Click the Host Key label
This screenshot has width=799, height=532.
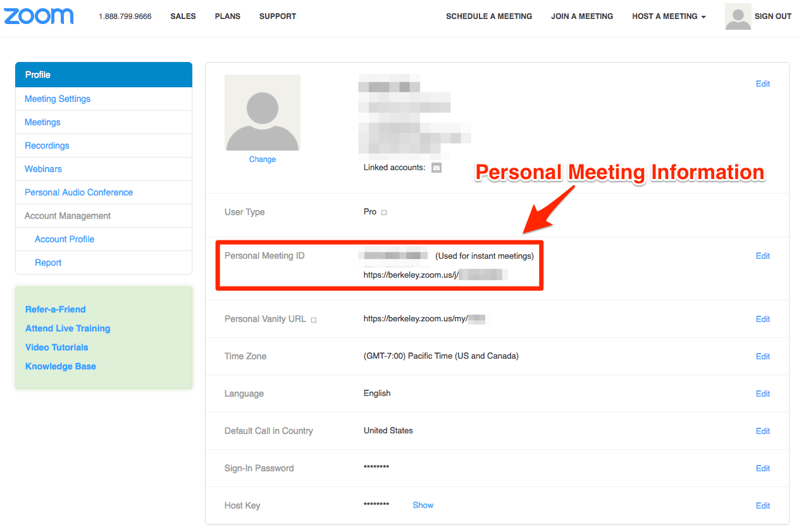tap(242, 505)
